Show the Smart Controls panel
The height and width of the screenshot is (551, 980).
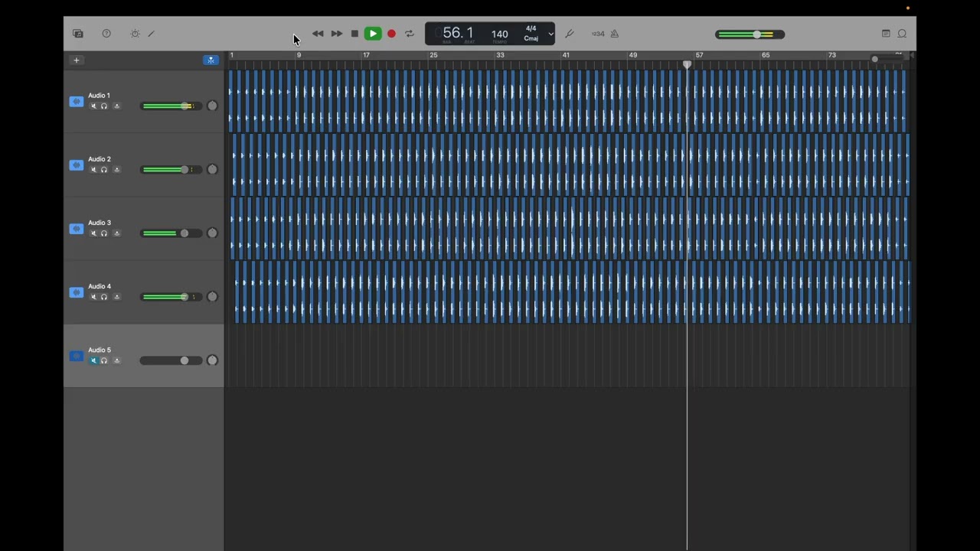click(135, 34)
